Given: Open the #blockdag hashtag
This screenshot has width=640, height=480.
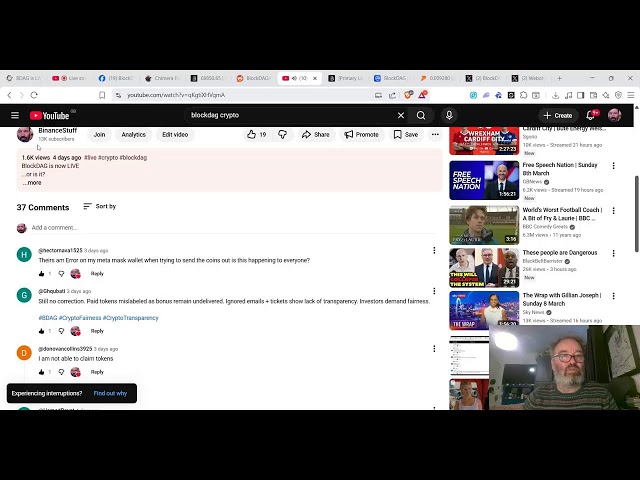Looking at the screenshot, I should click(133, 158).
